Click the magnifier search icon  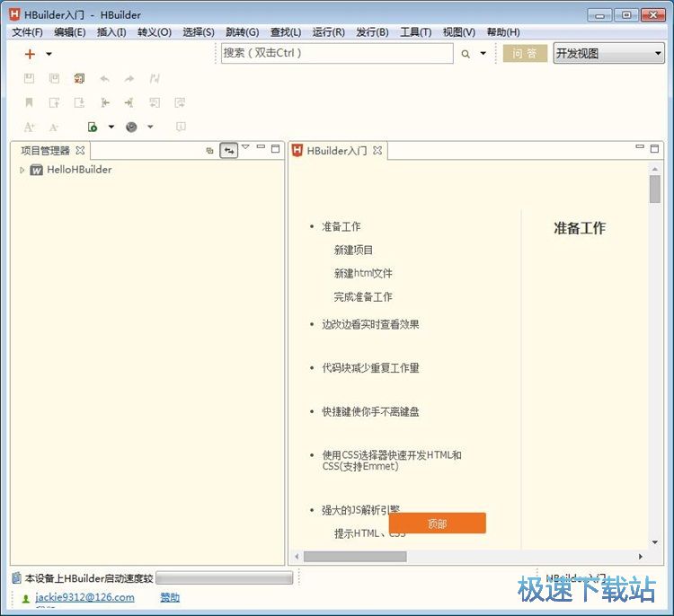[466, 54]
